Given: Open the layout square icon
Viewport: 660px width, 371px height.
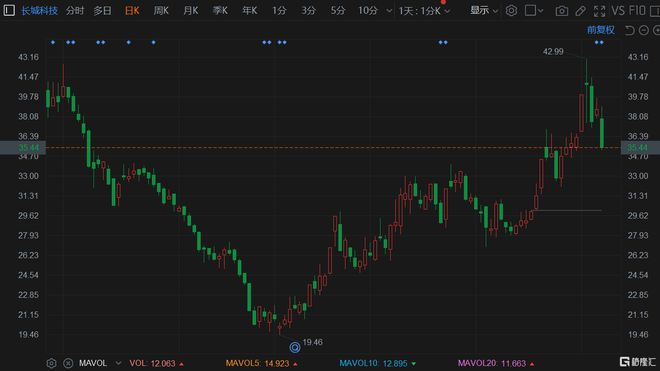Looking at the screenshot, I should pos(530,11).
